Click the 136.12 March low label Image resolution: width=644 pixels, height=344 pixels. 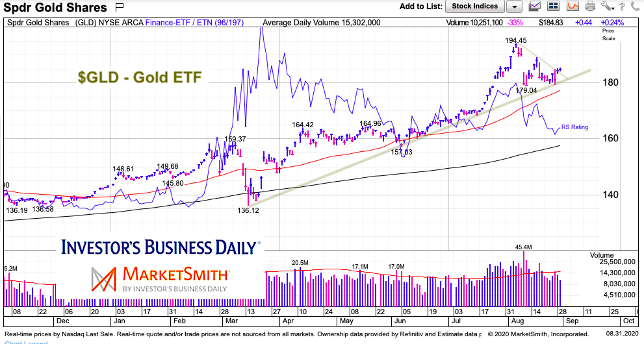click(x=248, y=210)
